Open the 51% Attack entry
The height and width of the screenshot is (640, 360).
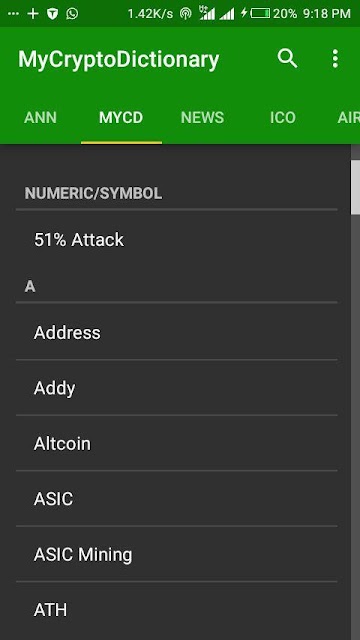[177, 240]
